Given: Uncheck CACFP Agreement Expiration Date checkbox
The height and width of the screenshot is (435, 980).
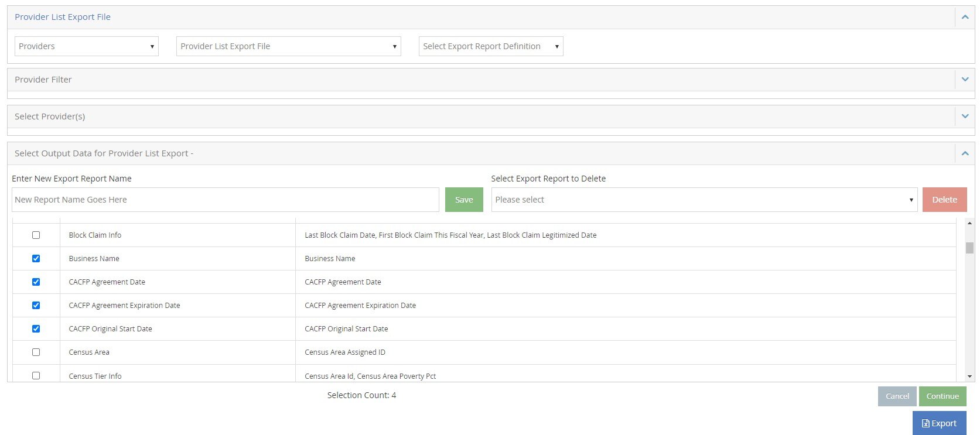Looking at the screenshot, I should 36,306.
